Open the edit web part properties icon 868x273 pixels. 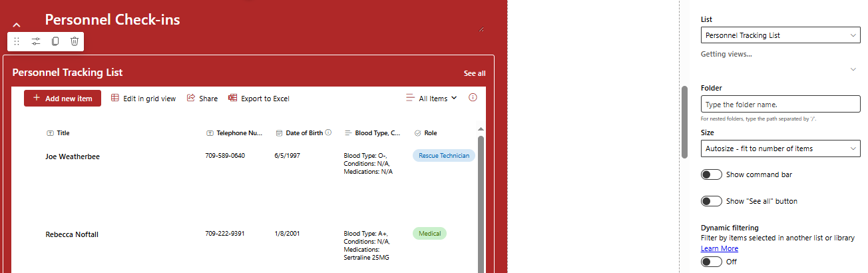pos(36,41)
